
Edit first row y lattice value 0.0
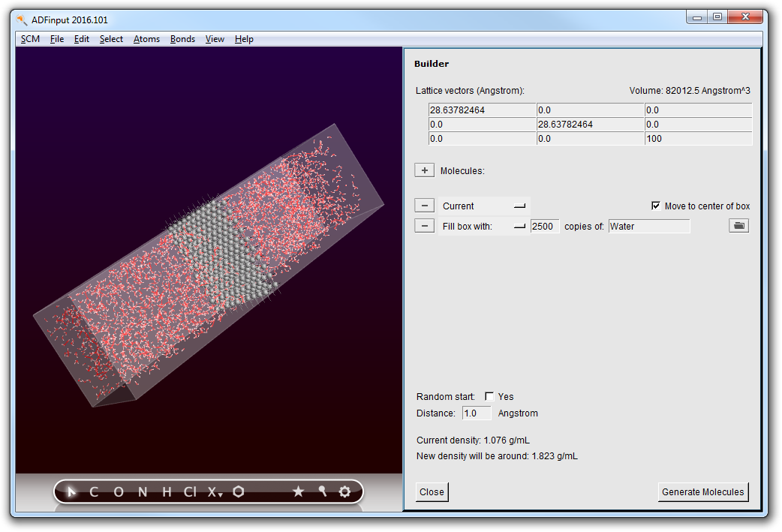click(590, 110)
